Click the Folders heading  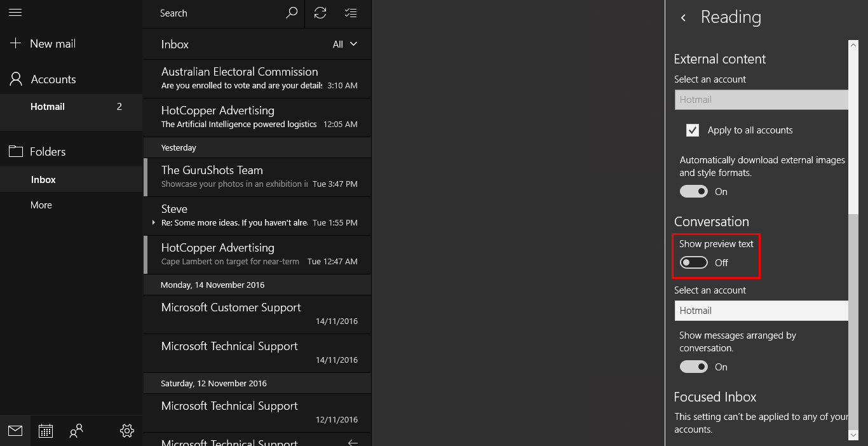coord(48,151)
